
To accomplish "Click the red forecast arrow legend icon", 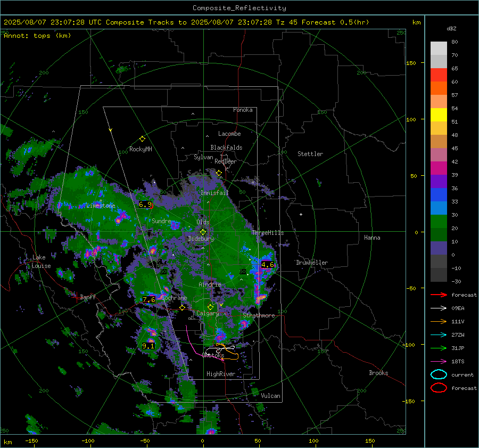I will (x=439, y=295).
